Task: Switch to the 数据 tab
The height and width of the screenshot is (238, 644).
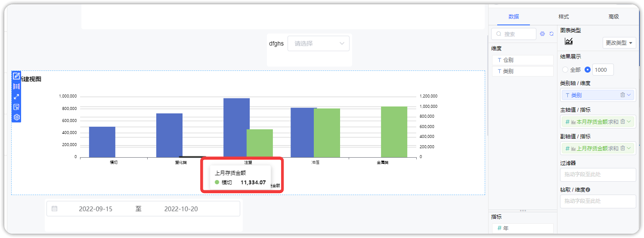Action: (x=514, y=17)
